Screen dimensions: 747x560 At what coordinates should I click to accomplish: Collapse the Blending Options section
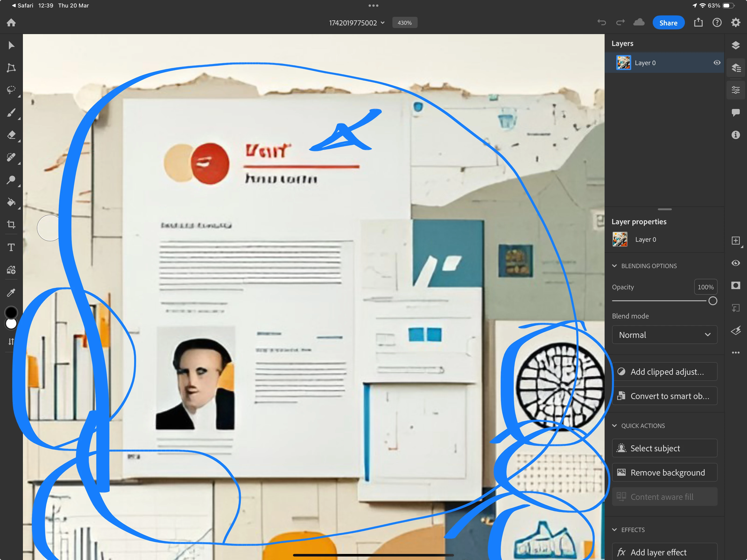[614, 266]
